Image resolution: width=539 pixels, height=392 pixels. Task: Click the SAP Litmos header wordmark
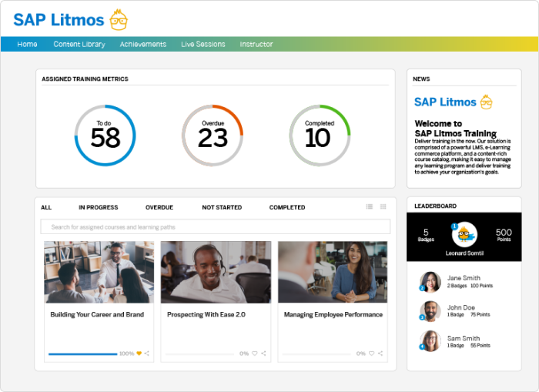coord(59,20)
